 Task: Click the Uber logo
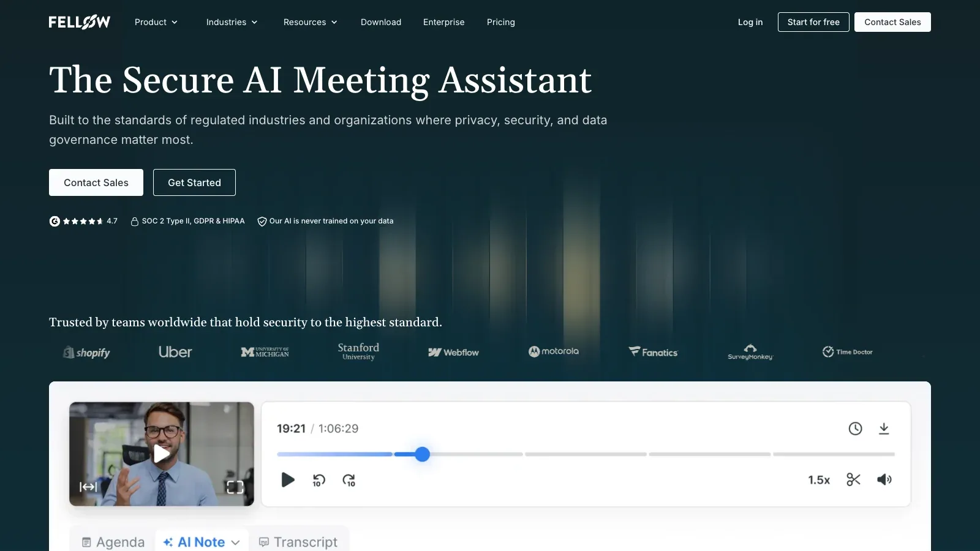pos(175,352)
